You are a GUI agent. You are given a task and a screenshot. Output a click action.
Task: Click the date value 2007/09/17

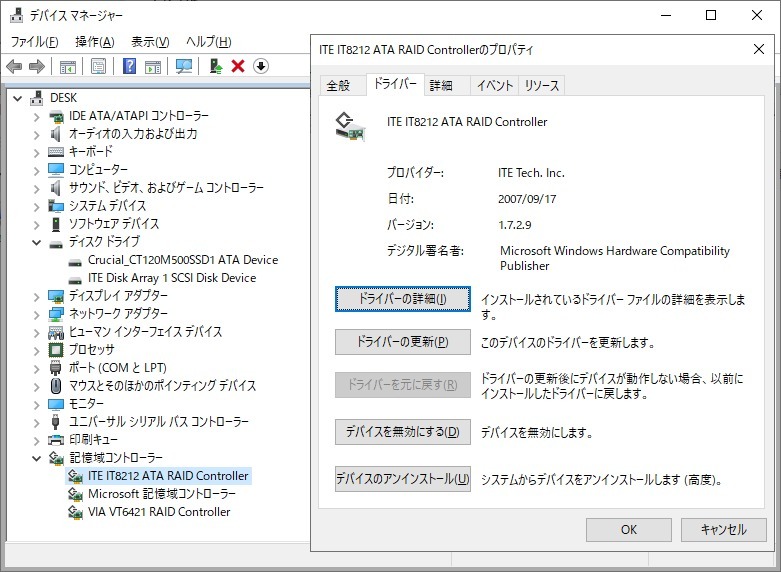click(x=527, y=199)
